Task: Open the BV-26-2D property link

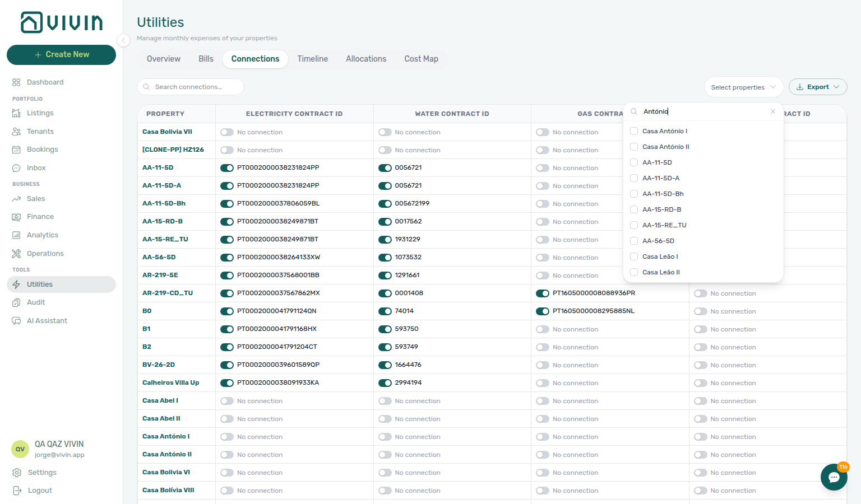Action: click(159, 365)
